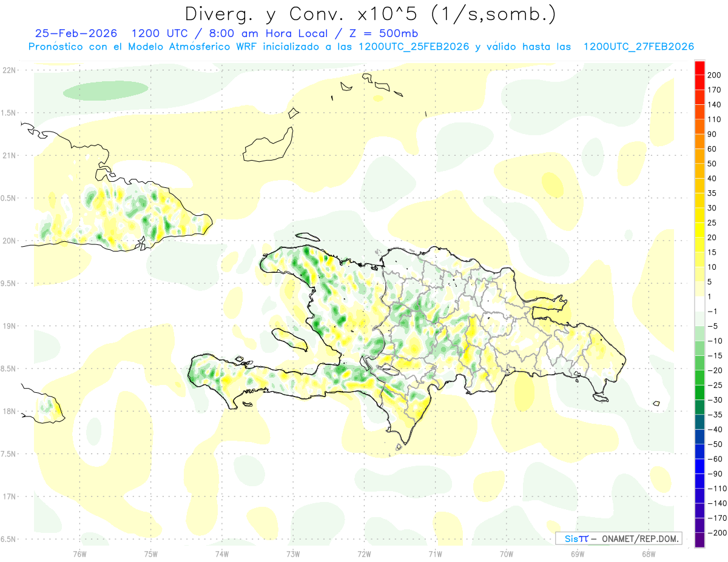Click the green swatch between -20 and -25
The height and width of the screenshot is (562, 728).
(699, 378)
